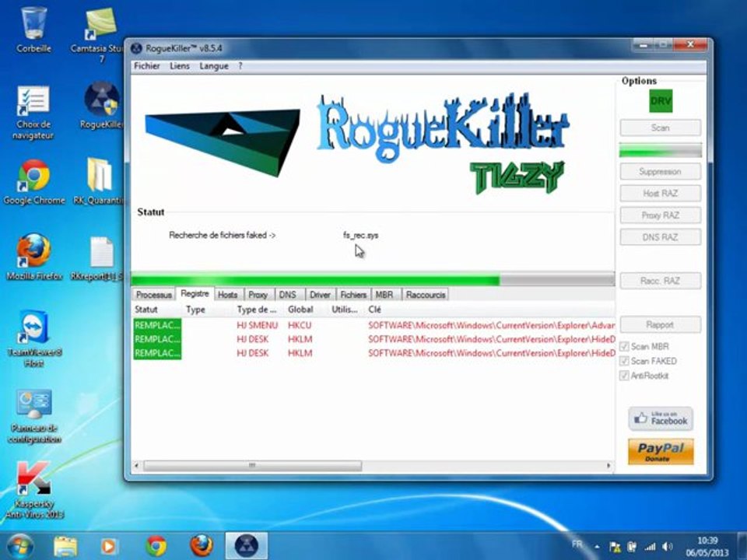Select the RKreport text file on desktop

100,258
